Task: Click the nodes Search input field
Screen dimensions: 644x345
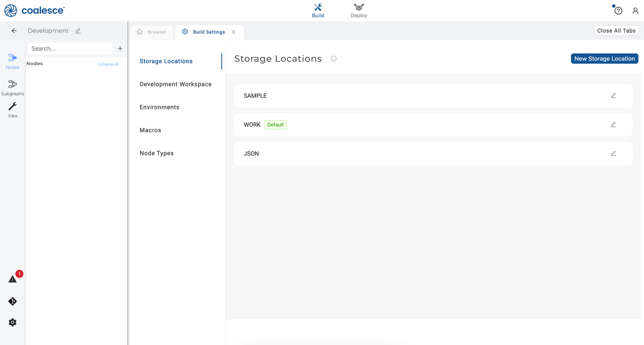Action: 70,49
